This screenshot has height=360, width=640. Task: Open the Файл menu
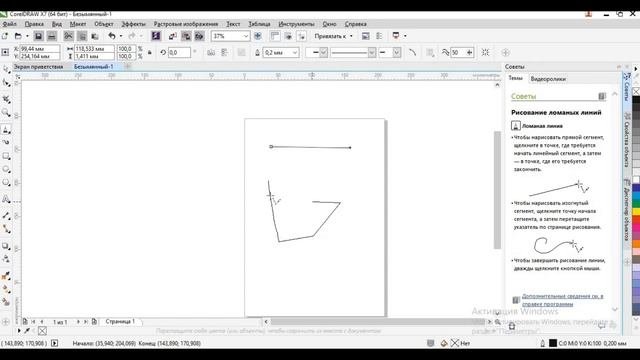coord(10,24)
